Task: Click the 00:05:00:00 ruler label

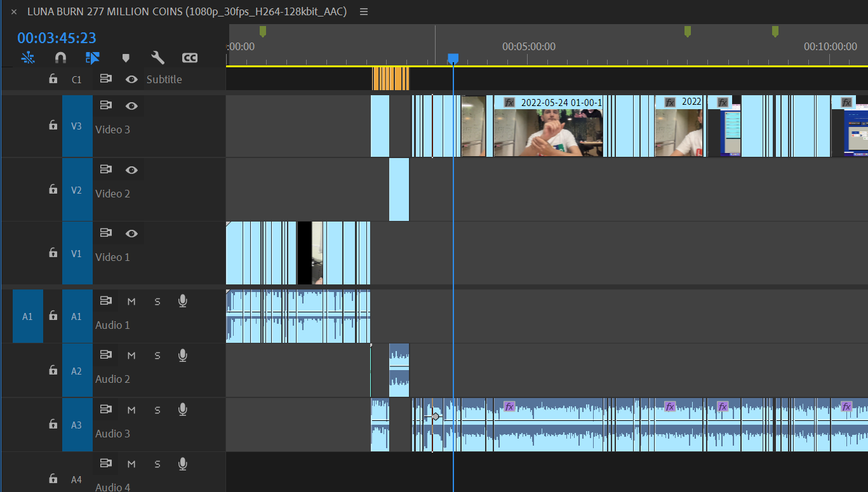Action: point(529,46)
